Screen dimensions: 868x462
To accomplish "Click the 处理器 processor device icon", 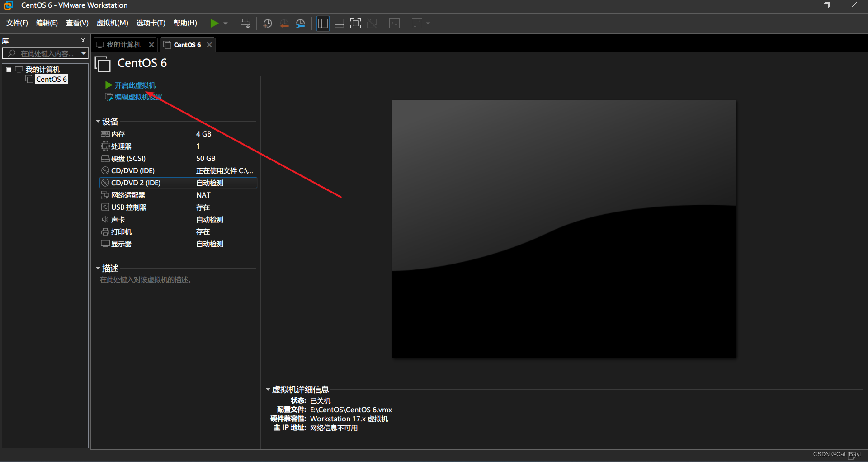I will (105, 146).
